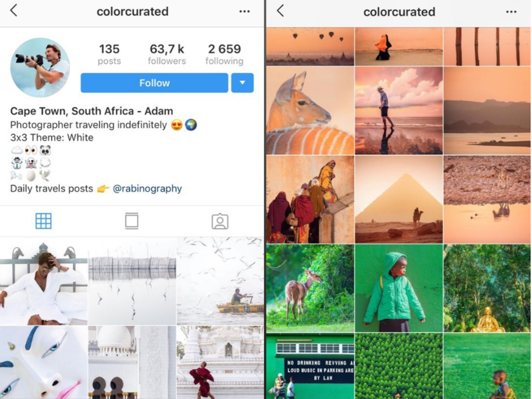
Task: Switch to single-column feed view
Action: 132,221
